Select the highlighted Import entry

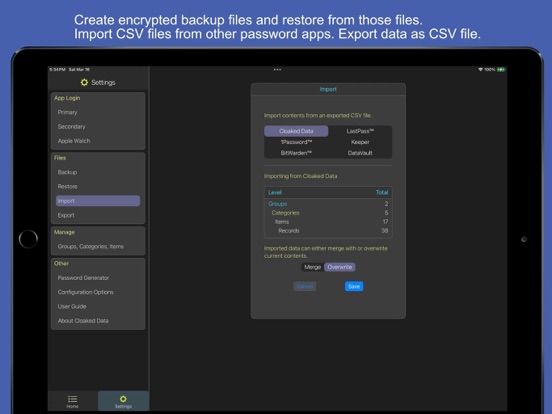coord(98,201)
